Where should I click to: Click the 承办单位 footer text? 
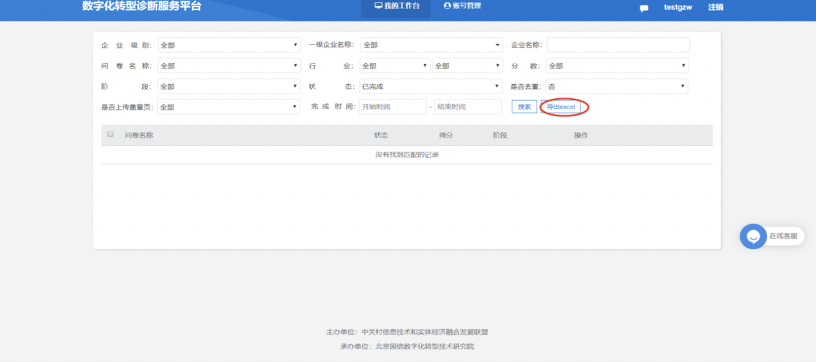[x=407, y=346]
